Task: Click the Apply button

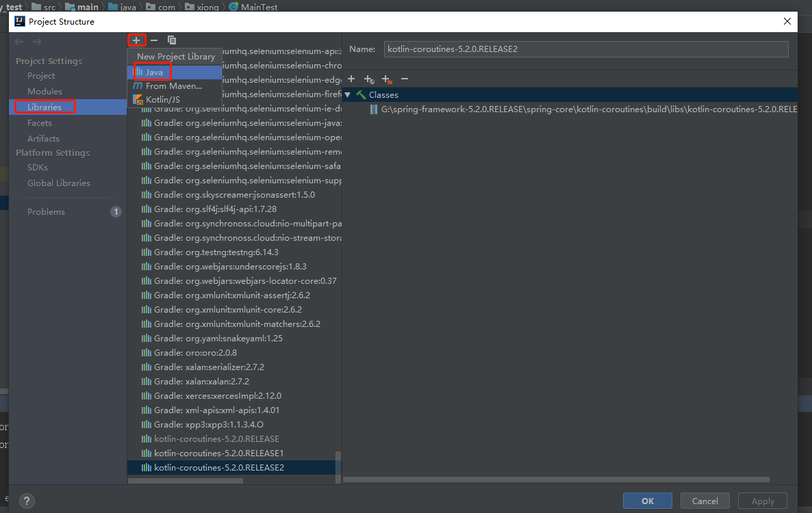Action: (x=762, y=501)
